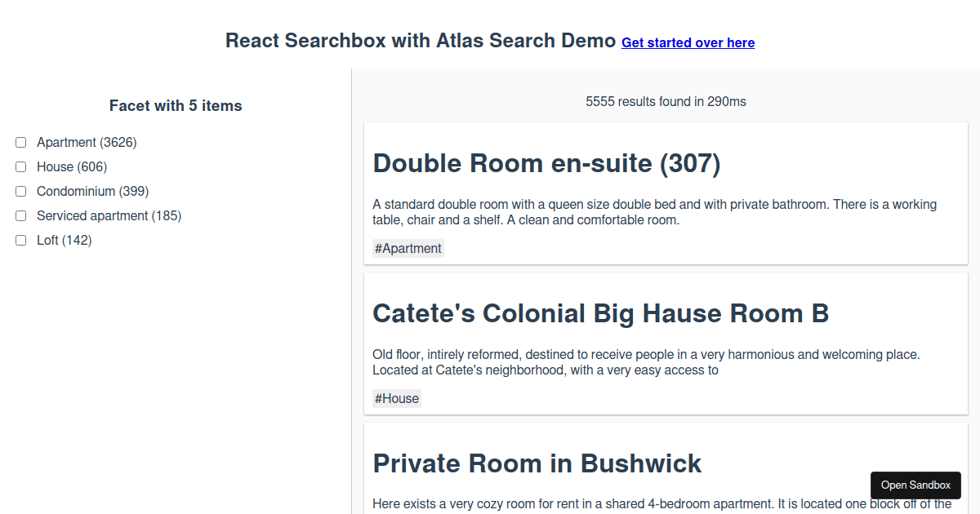Select the Serviced apartment (185) facet
The width and height of the screenshot is (980, 514).
pos(20,215)
